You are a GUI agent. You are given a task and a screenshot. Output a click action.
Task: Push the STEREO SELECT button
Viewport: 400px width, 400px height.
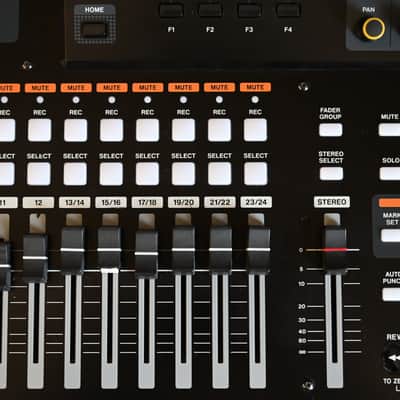(331, 174)
